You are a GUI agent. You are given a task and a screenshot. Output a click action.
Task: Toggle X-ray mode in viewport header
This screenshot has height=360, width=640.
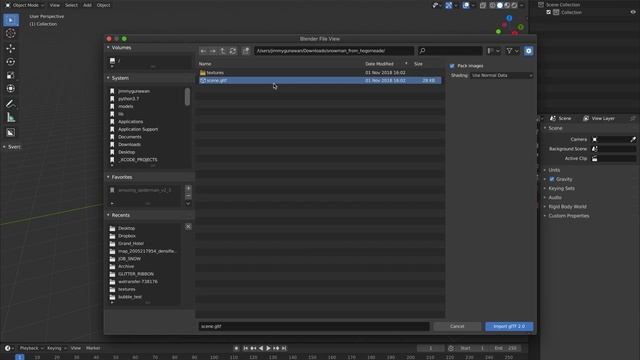[x=483, y=5]
